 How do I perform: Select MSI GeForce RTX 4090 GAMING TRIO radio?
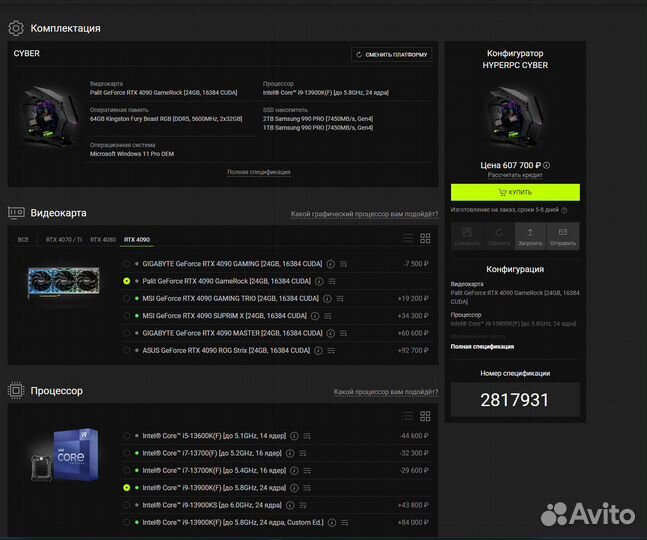pyautogui.click(x=126, y=298)
